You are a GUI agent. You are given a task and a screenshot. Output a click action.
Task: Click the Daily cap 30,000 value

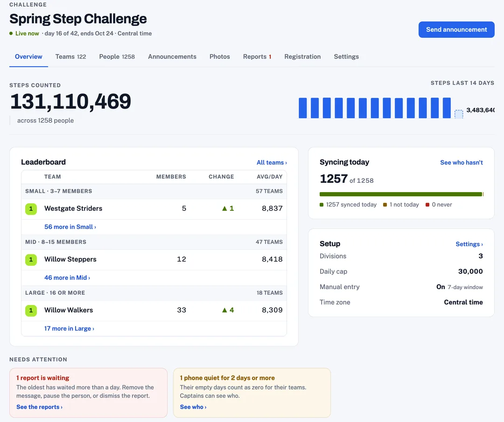coord(470,271)
